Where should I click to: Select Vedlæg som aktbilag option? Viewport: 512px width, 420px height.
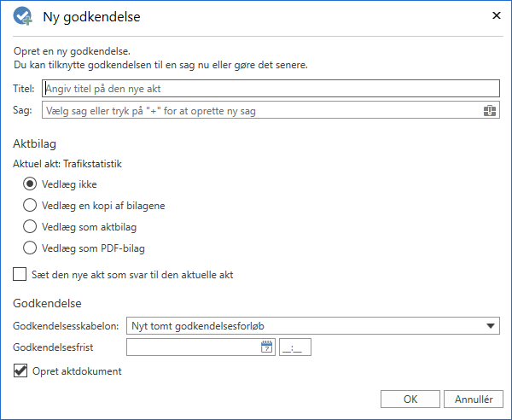click(29, 227)
